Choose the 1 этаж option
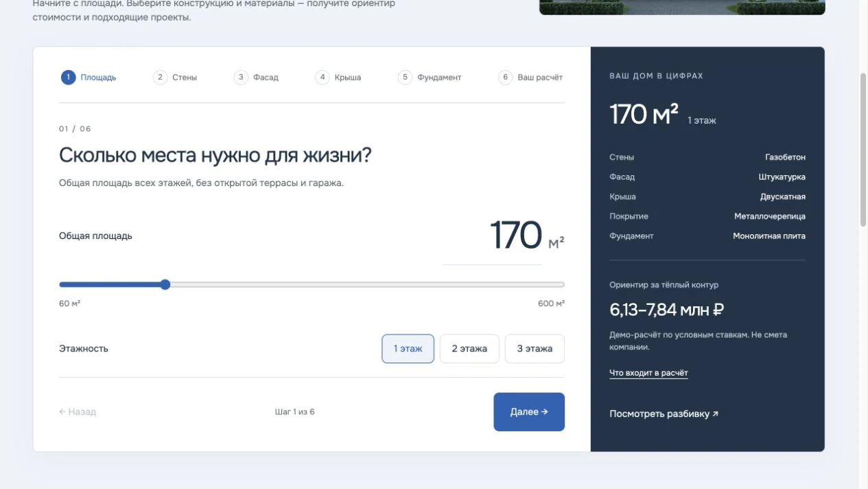 pos(408,349)
